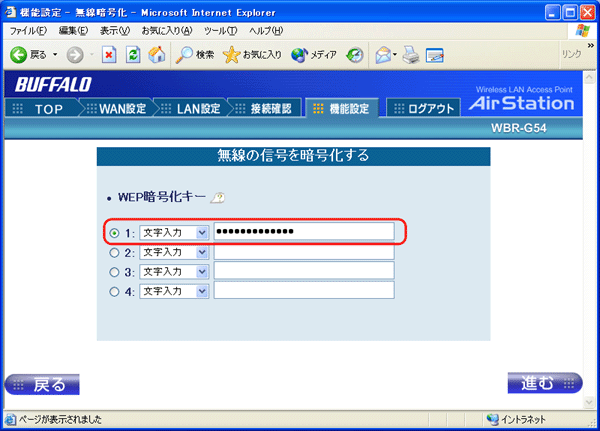The width and height of the screenshot is (600, 431).
Task: Click the browser Back arrow icon
Action: click(x=18, y=55)
